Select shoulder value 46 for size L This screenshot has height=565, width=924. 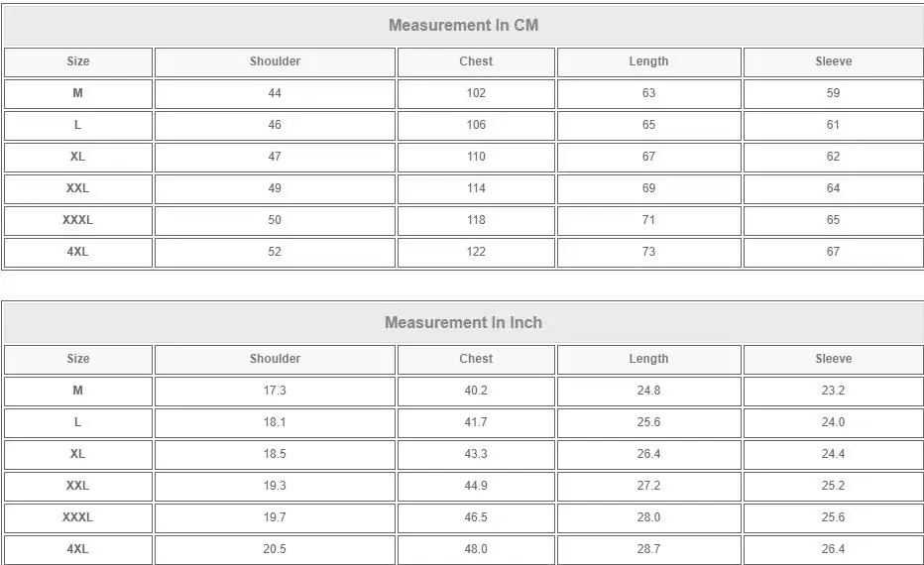(x=275, y=126)
